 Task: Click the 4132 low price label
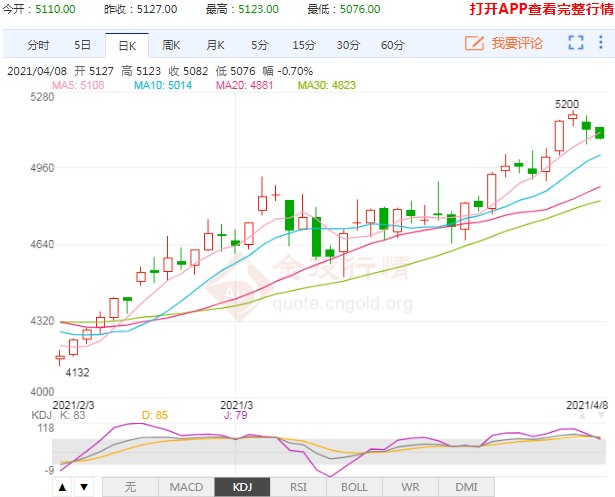click(x=77, y=373)
